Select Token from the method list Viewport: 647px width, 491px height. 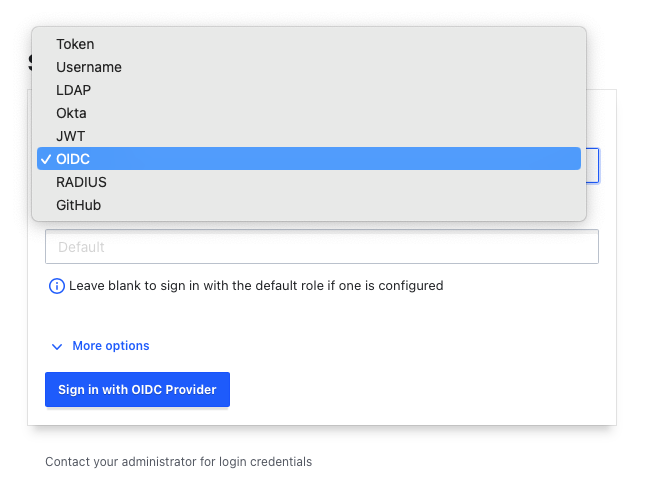coord(75,44)
